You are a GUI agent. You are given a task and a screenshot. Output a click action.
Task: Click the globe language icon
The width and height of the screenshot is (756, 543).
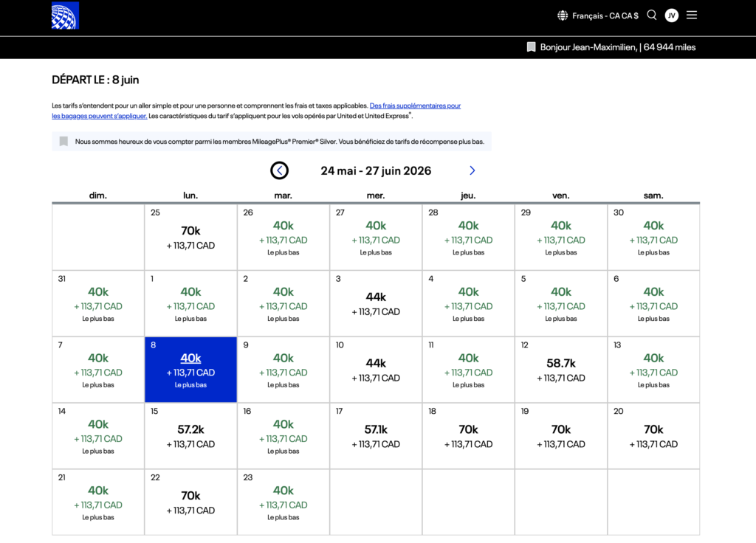coord(563,16)
